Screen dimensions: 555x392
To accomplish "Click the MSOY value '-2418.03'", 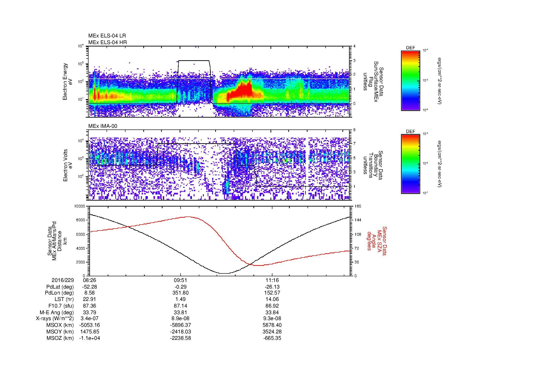I will pos(181,332).
